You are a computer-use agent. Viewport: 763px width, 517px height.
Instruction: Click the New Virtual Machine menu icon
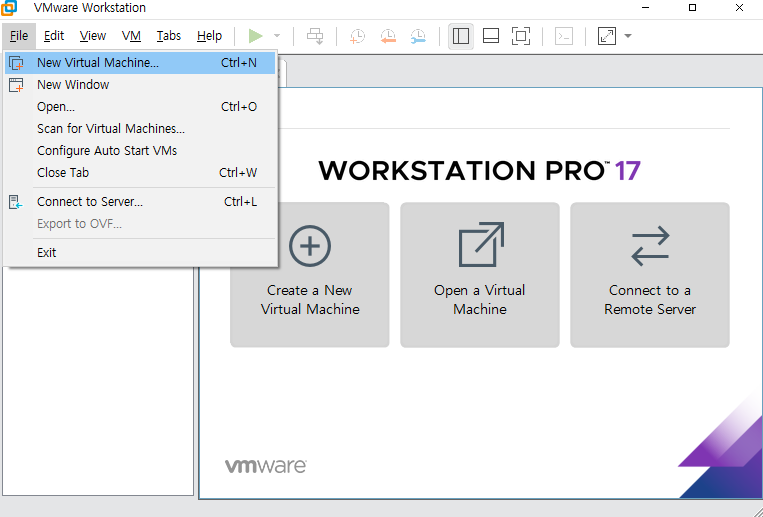[16, 63]
